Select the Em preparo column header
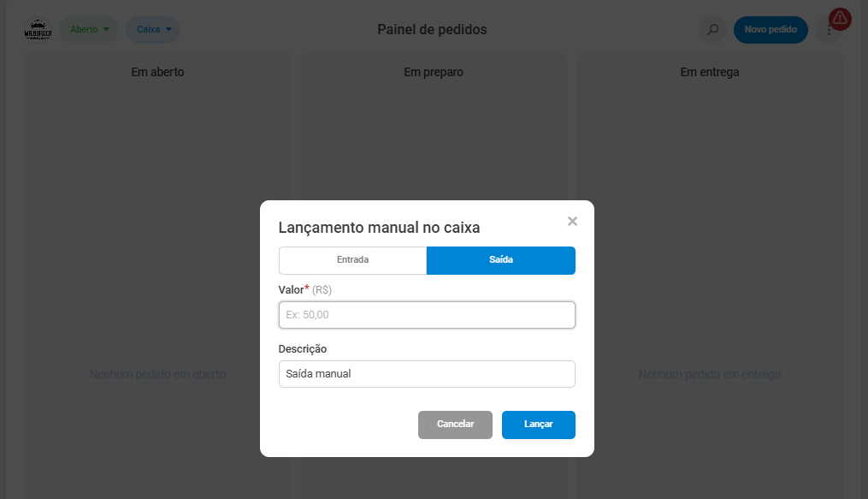 click(434, 72)
